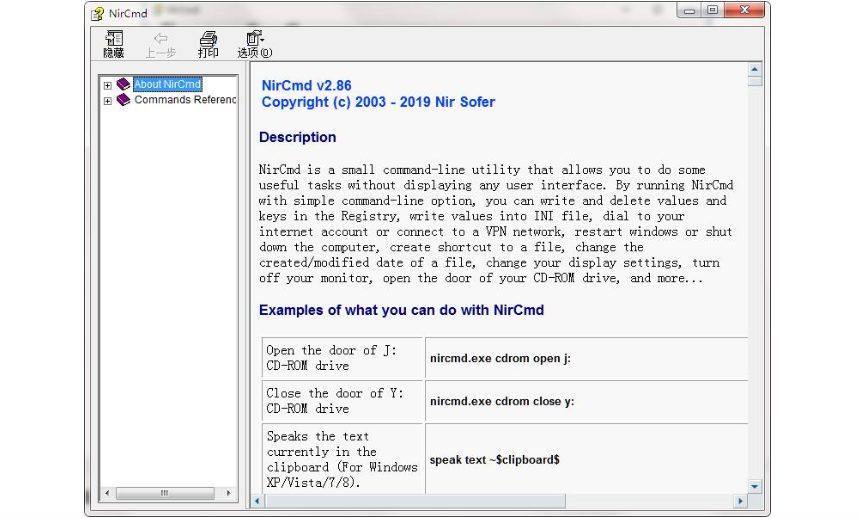Image resolution: width=860 pixels, height=518 pixels.
Task: Click the Print (打印) toolbar icon
Action: [x=208, y=38]
